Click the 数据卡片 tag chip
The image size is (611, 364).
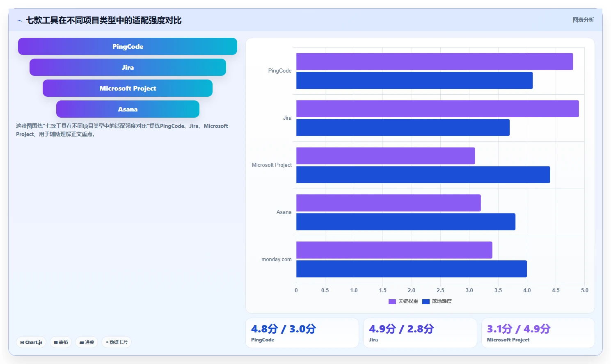point(117,342)
